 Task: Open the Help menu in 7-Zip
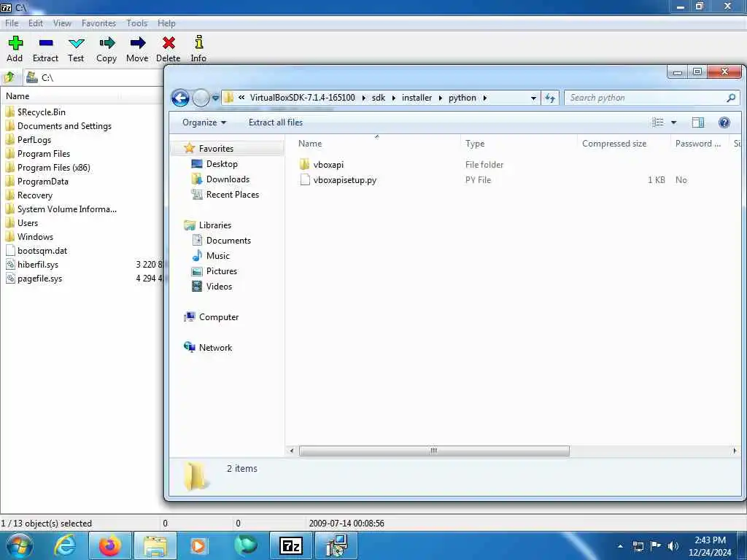point(166,23)
